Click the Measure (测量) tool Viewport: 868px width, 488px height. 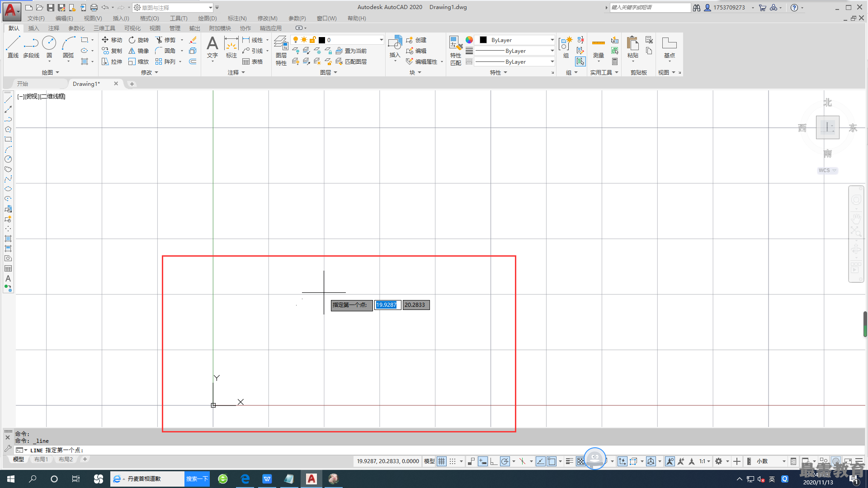tap(599, 47)
